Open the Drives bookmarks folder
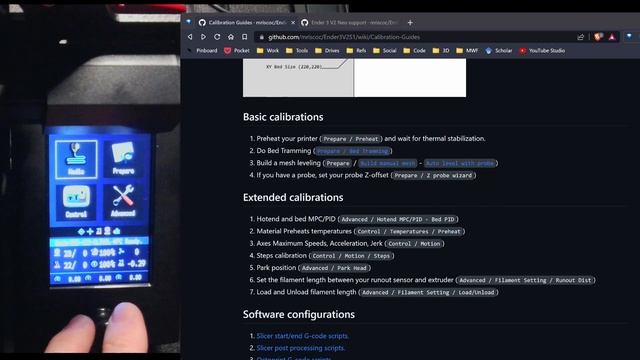 [x=327, y=51]
